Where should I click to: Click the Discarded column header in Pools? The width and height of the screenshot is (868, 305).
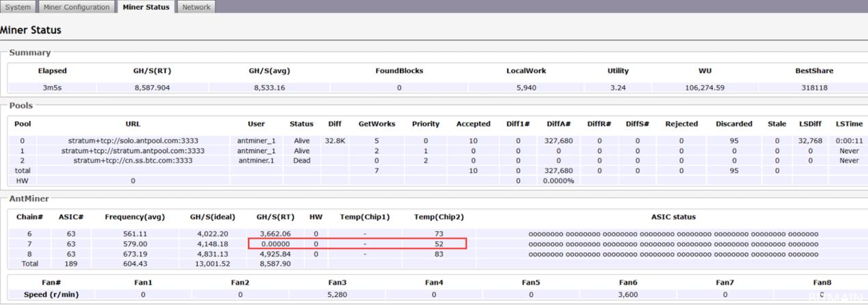tap(734, 124)
